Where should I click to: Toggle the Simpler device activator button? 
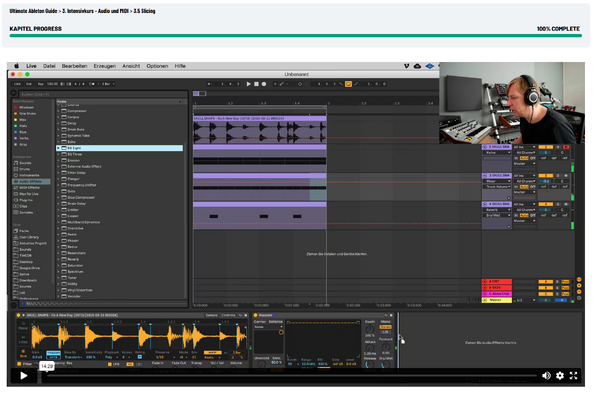18,315
